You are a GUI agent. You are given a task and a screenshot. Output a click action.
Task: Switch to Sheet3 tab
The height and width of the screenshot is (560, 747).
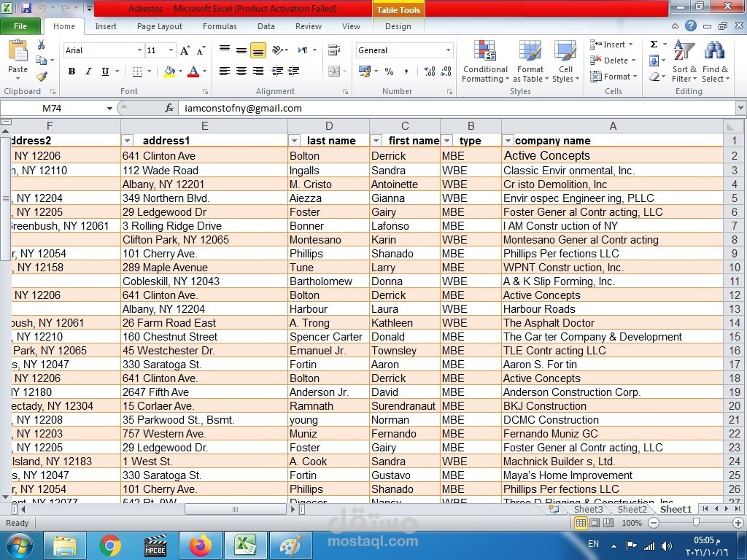589,509
